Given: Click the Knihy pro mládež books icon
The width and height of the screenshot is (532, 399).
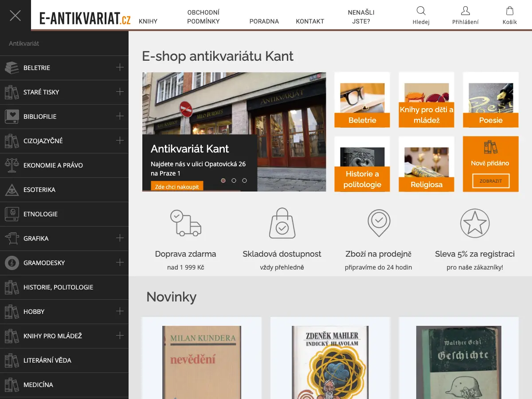Looking at the screenshot, I should click(12, 336).
